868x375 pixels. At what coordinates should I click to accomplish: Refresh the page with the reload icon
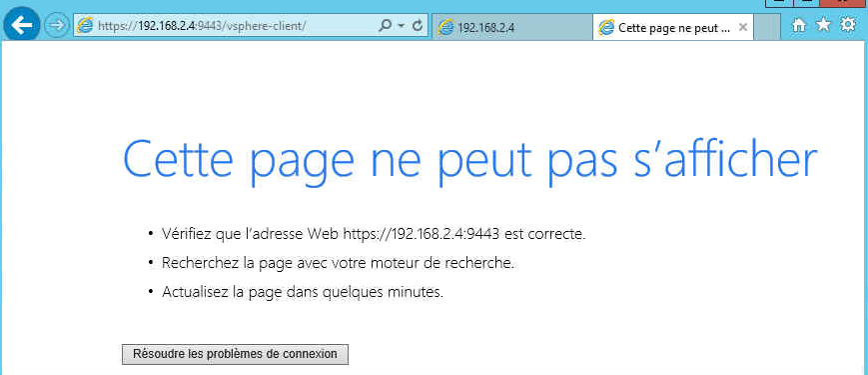pyautogui.click(x=418, y=25)
